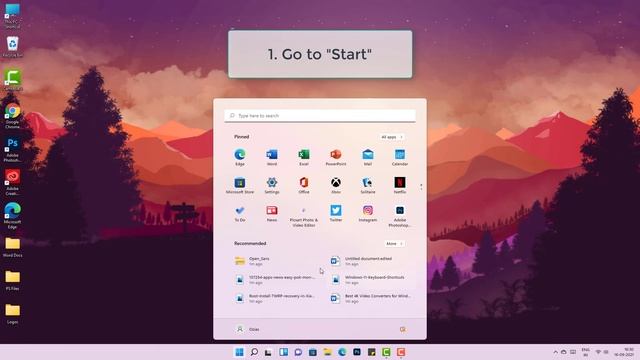
Task: Click the 'Type here to search' box
Action: (320, 116)
